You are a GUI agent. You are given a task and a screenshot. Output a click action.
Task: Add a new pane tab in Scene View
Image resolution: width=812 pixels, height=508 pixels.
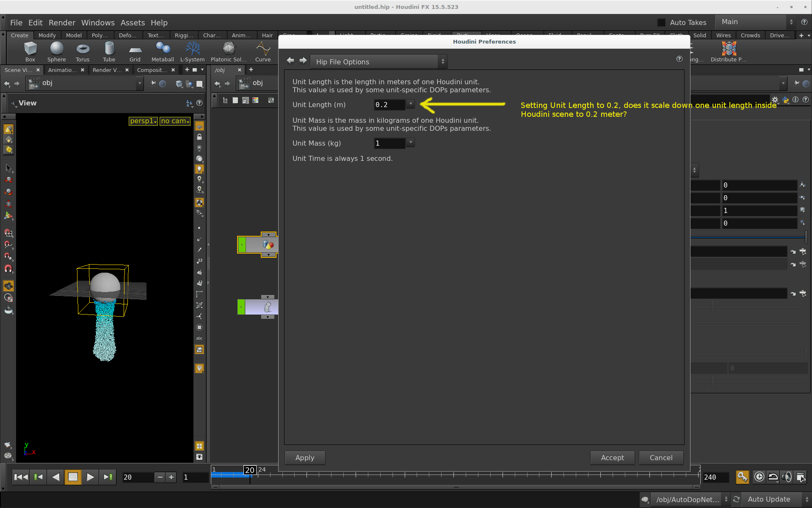click(x=187, y=69)
